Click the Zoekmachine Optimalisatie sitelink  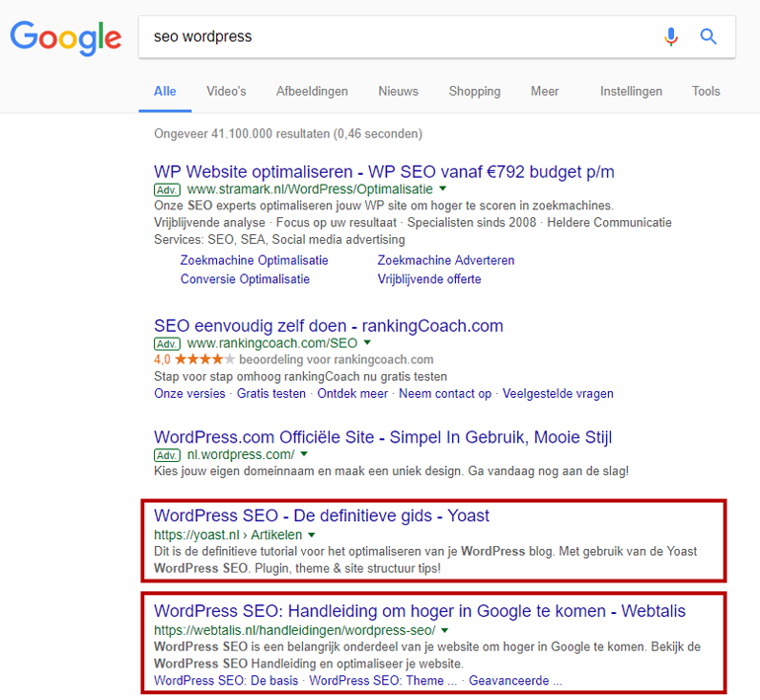click(255, 261)
